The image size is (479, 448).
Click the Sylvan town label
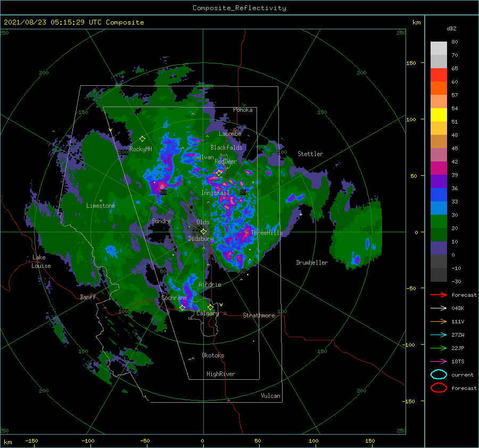coord(204,157)
